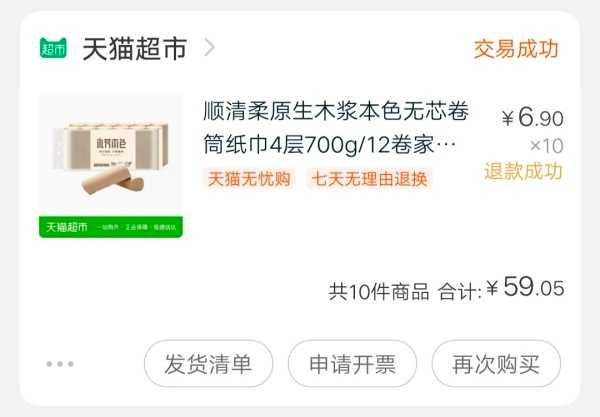Open the 天猫超市 store name
Screen dimensions: 600x417
(x=135, y=49)
